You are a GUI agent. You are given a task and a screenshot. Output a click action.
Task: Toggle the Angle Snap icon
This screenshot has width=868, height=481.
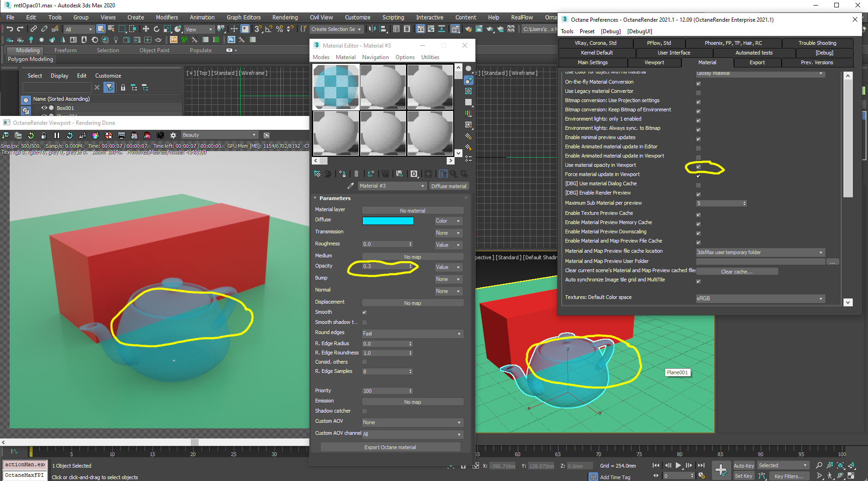268,29
